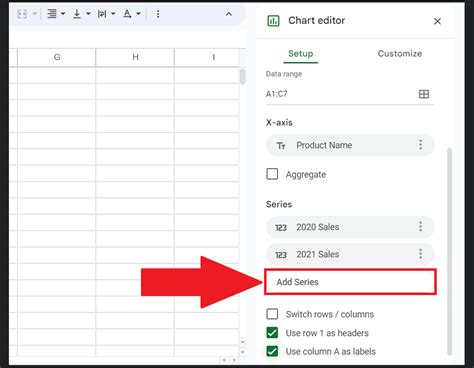Open horizontal align dropdown arrow
The height and width of the screenshot is (368, 474).
(63, 14)
